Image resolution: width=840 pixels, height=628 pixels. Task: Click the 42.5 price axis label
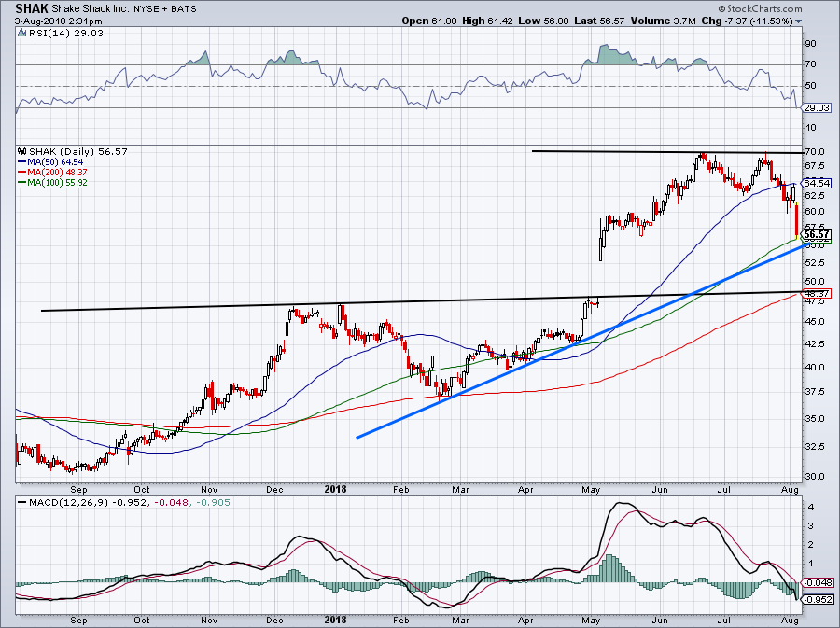814,344
